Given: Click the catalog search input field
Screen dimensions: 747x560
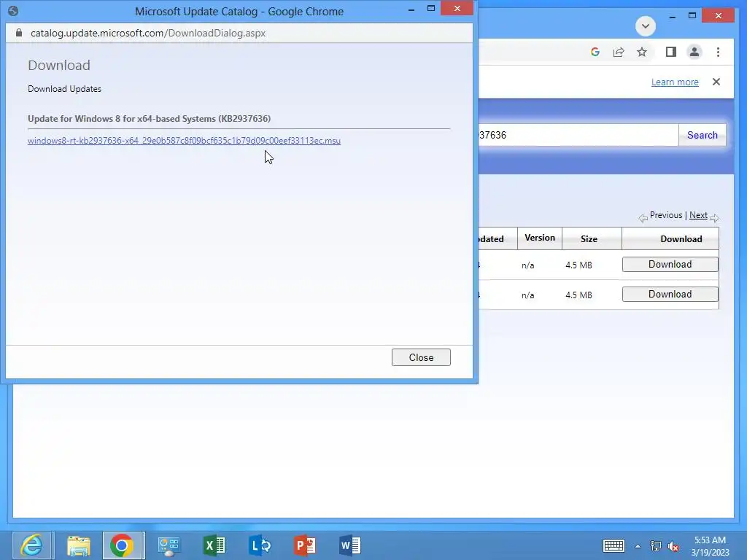Looking at the screenshot, I should 578,135.
